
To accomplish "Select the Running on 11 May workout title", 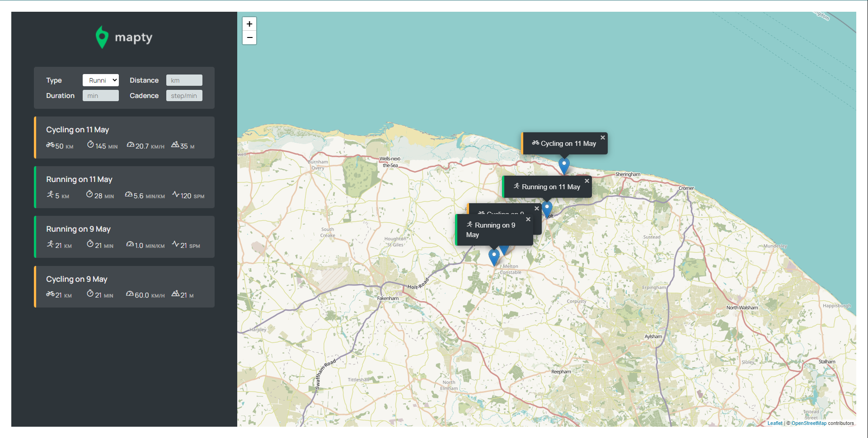I will click(79, 179).
